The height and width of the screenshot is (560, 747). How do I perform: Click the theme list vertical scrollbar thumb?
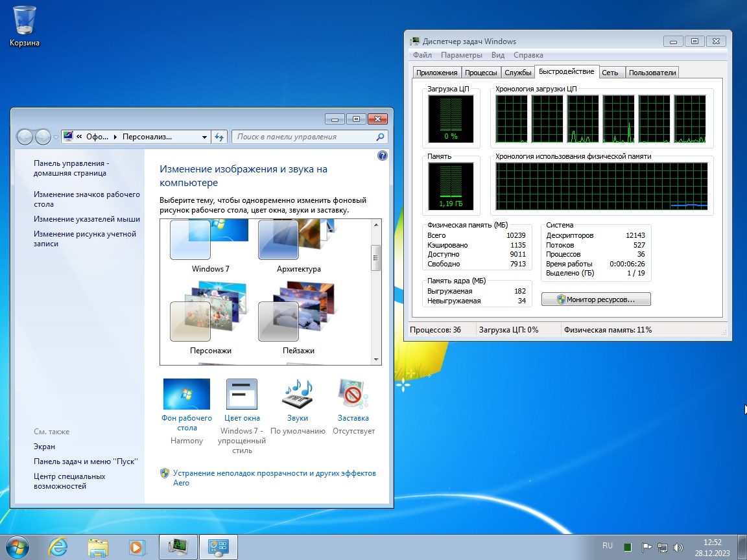coord(375,257)
